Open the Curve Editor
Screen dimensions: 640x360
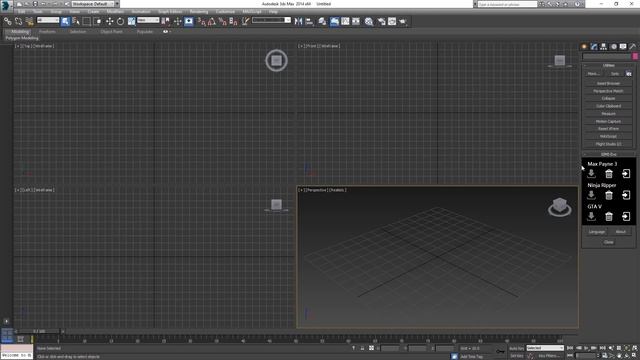345,21
